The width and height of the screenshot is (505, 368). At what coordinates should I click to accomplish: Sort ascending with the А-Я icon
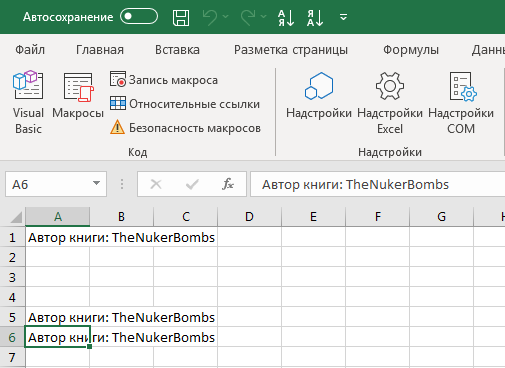(286, 18)
